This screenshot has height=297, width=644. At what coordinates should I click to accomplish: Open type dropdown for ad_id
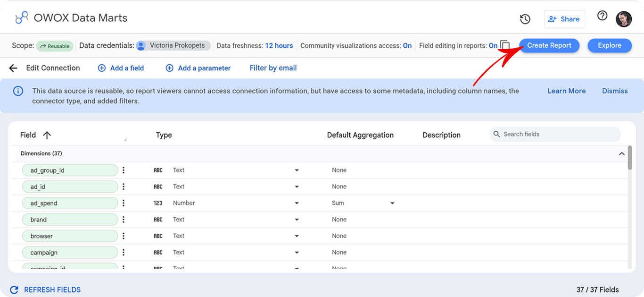click(297, 187)
